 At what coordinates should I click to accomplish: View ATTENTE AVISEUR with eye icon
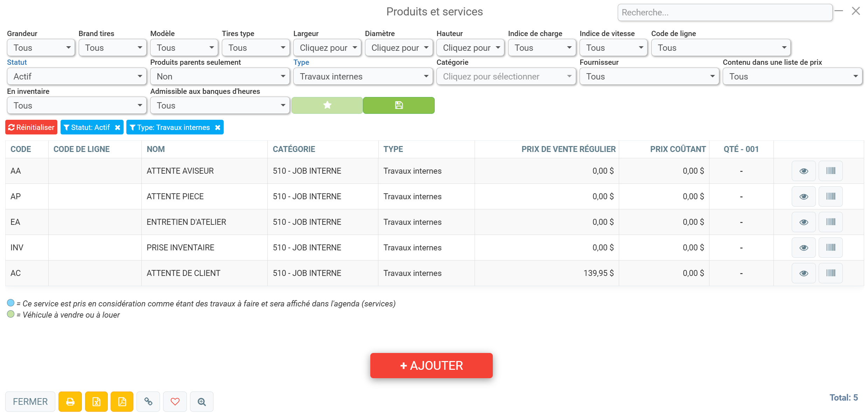pyautogui.click(x=804, y=171)
